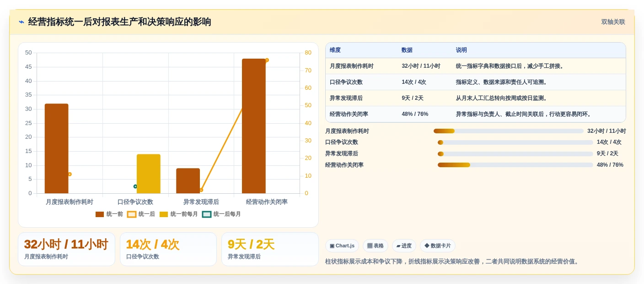Click table cell 9天 / 2天

click(x=413, y=98)
